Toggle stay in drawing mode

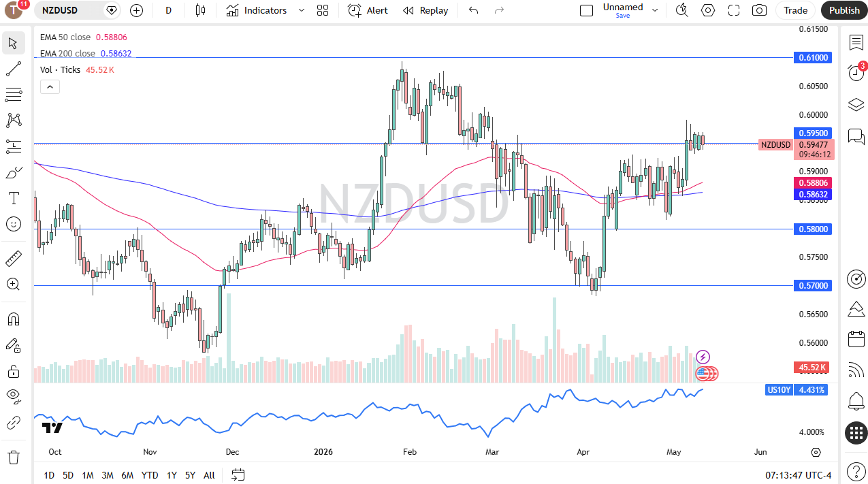point(13,345)
